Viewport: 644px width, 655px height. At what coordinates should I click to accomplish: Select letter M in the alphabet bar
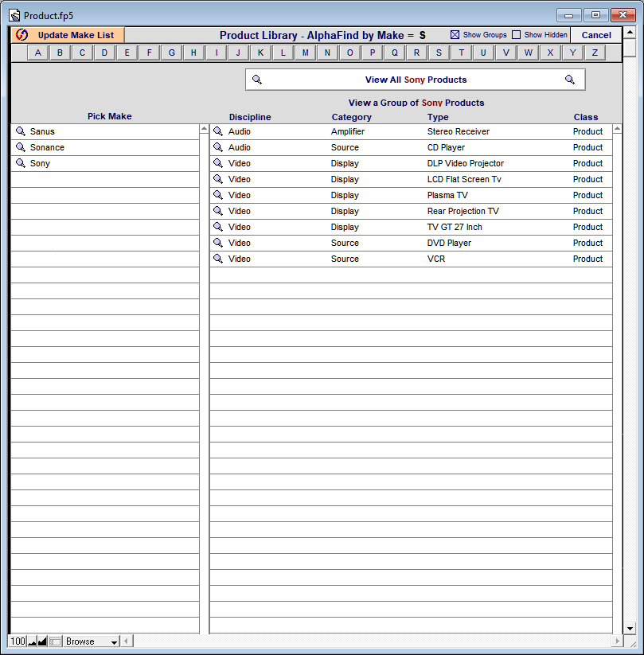pyautogui.click(x=306, y=53)
